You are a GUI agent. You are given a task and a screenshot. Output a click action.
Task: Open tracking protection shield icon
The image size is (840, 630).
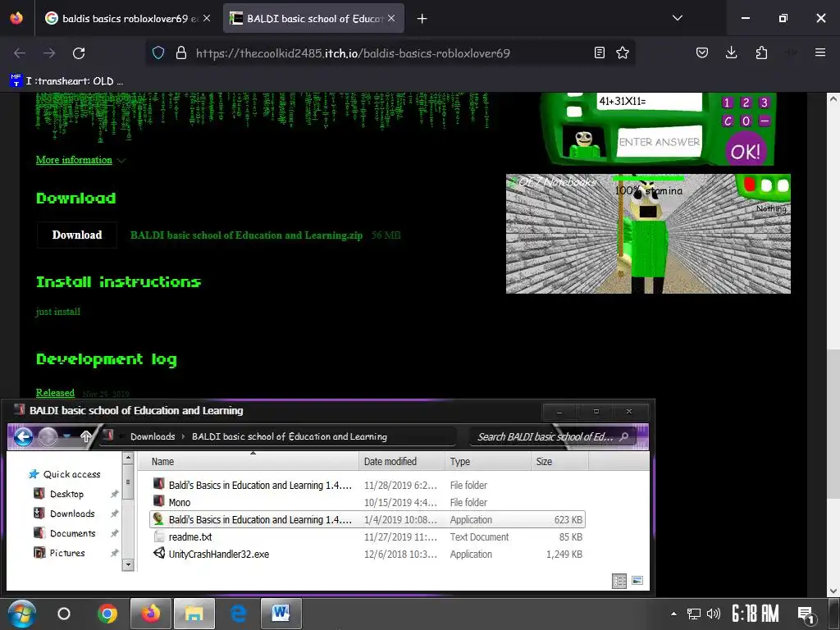tap(158, 52)
